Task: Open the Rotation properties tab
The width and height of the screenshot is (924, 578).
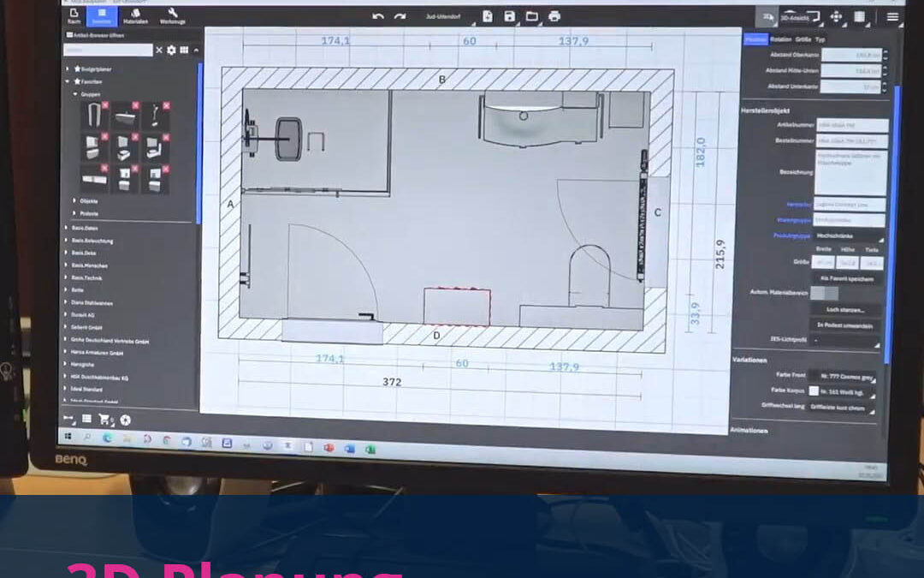Action: pyautogui.click(x=781, y=39)
